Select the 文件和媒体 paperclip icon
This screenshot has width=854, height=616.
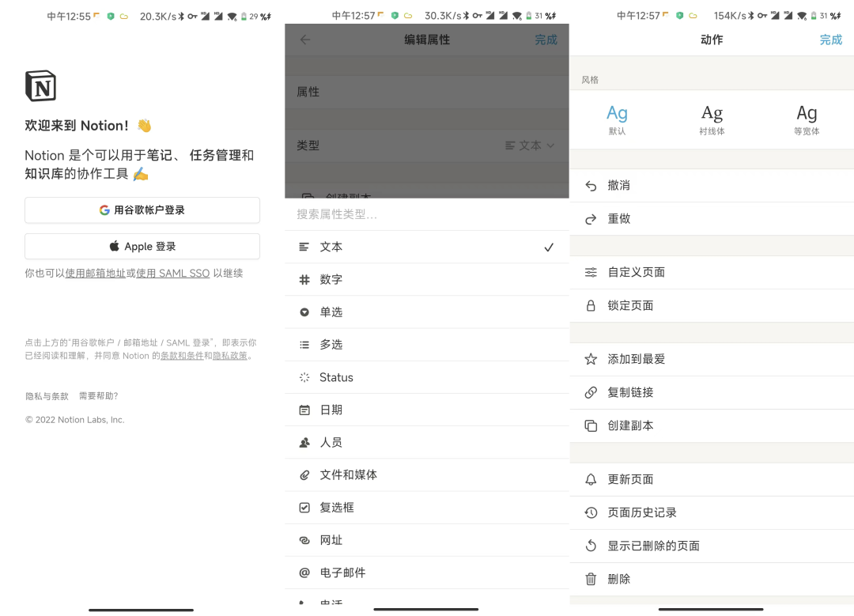click(304, 475)
